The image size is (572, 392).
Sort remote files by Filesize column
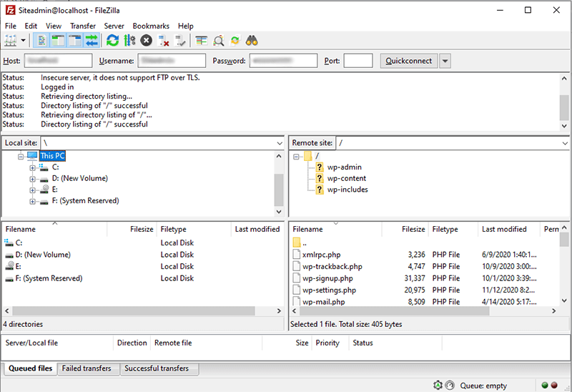coord(405,229)
